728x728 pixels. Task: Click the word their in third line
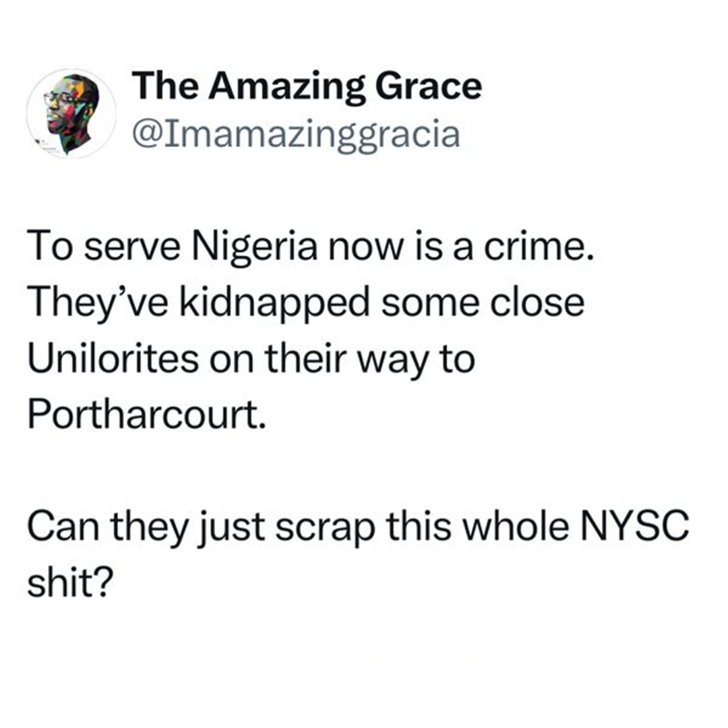[306, 359]
